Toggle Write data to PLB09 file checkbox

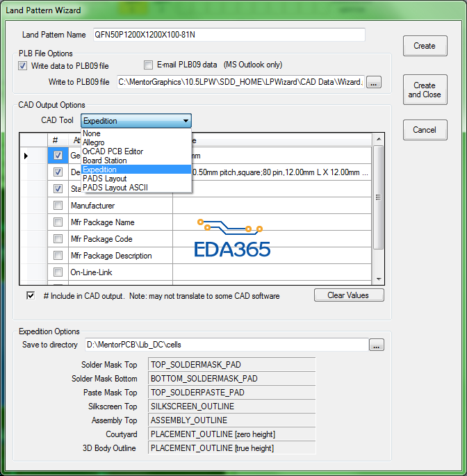coord(22,66)
